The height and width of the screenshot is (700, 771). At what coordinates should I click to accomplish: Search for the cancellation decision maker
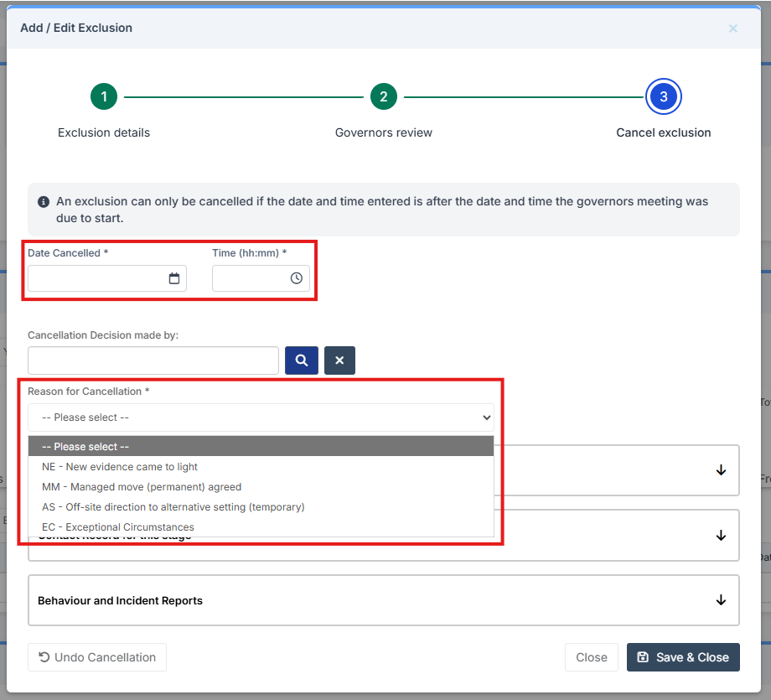[302, 360]
